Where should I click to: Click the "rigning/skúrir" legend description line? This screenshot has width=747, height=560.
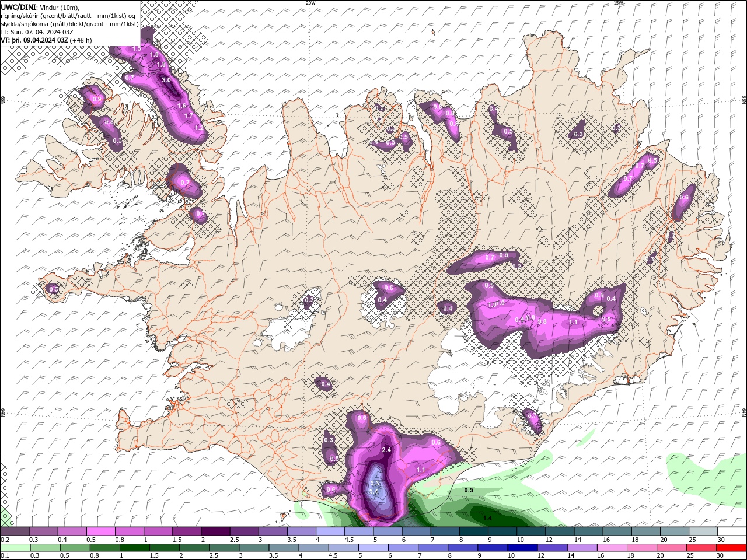[68, 16]
